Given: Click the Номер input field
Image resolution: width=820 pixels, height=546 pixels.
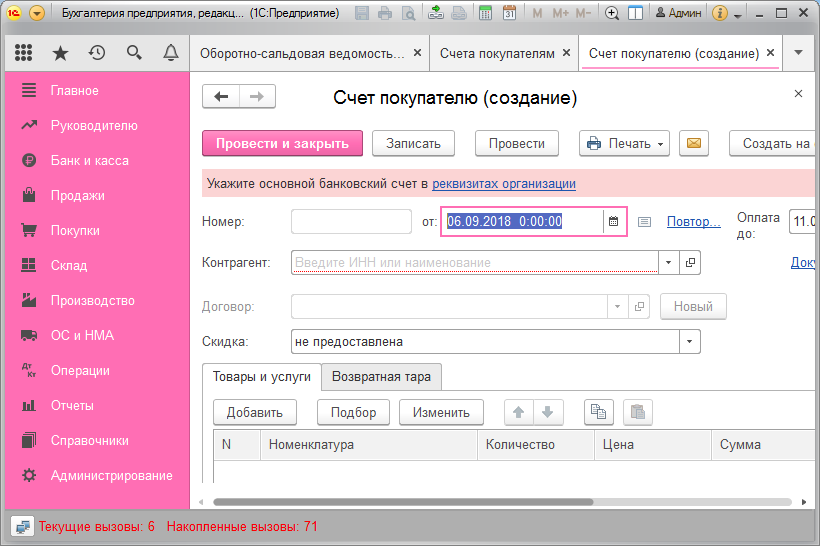Looking at the screenshot, I should (351, 221).
